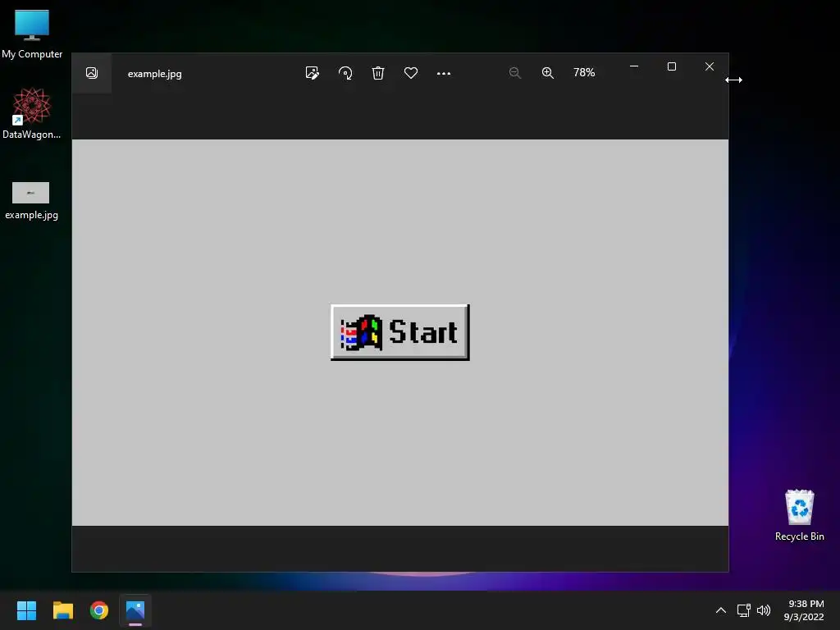This screenshot has height=630, width=840.
Task: Open the photo collection icon in Photos
Action: [x=92, y=73]
